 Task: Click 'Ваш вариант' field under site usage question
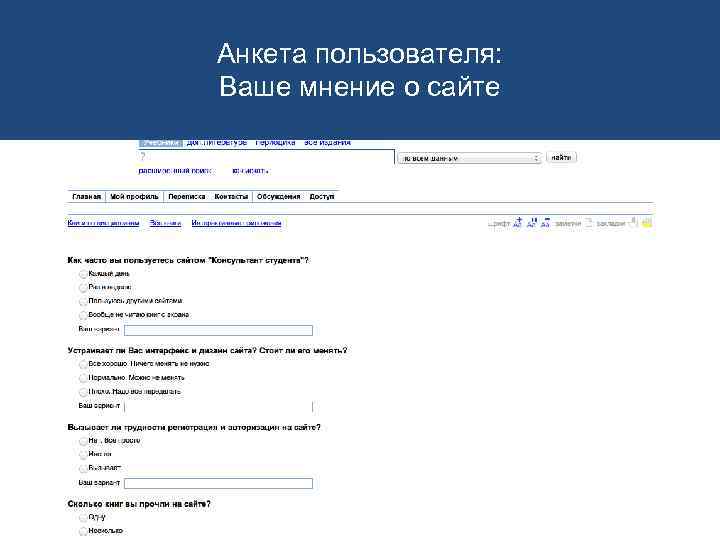pos(218,330)
